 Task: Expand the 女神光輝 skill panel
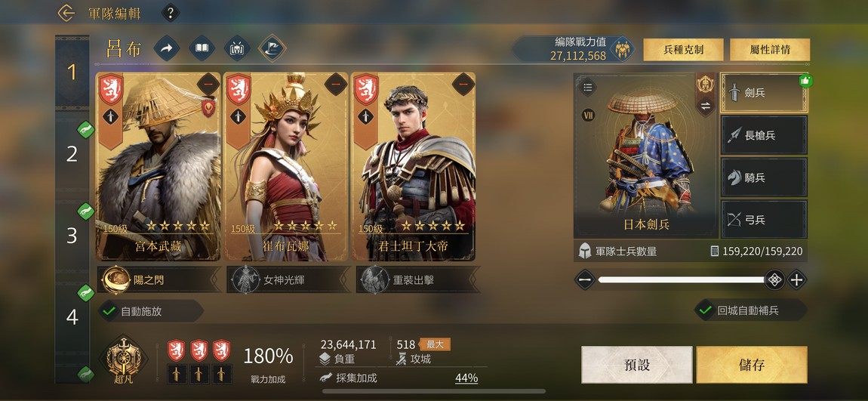288,279
